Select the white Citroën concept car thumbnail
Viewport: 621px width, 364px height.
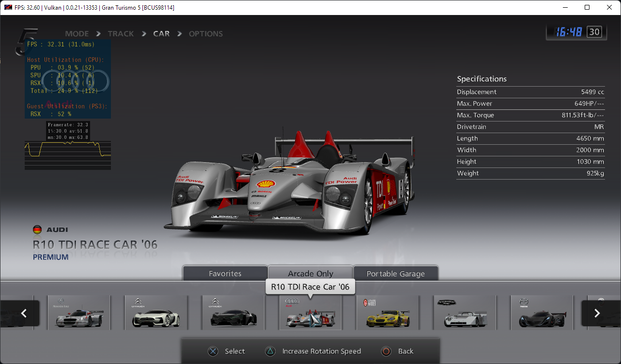click(x=156, y=313)
